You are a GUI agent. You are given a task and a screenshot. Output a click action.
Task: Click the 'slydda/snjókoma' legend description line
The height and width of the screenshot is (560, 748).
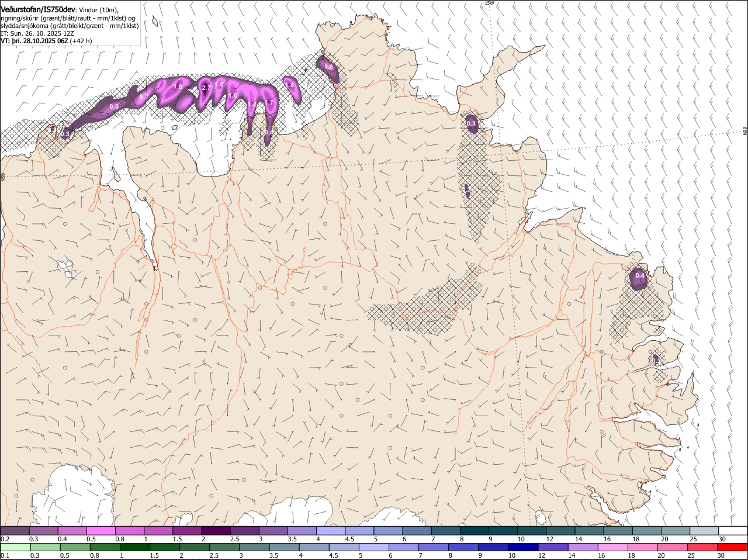click(x=70, y=26)
